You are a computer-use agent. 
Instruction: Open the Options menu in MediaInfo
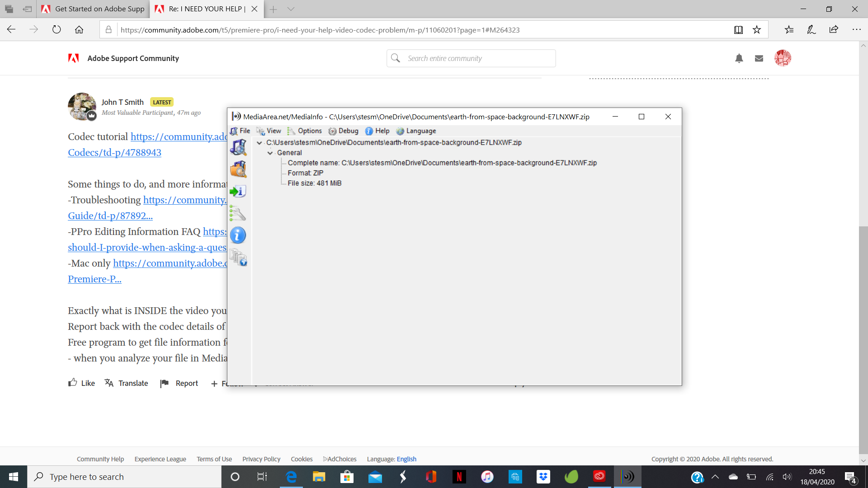310,131
